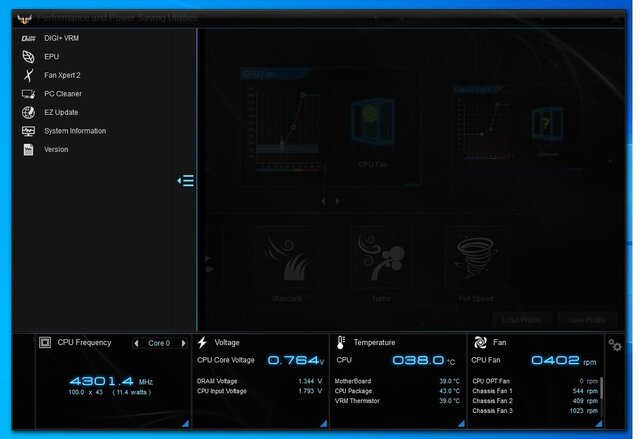
Task: Click the Fan panel list scrollbar
Action: pyautogui.click(x=601, y=388)
